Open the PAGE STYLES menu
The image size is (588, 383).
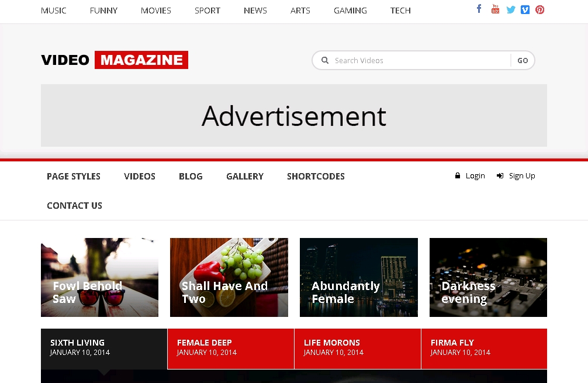74,177
